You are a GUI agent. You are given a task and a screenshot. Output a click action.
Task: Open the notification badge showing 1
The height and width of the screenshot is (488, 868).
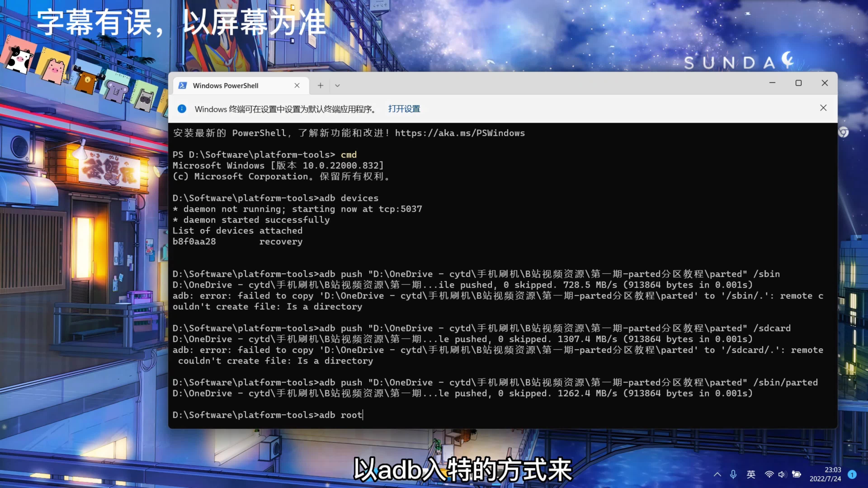point(852,474)
